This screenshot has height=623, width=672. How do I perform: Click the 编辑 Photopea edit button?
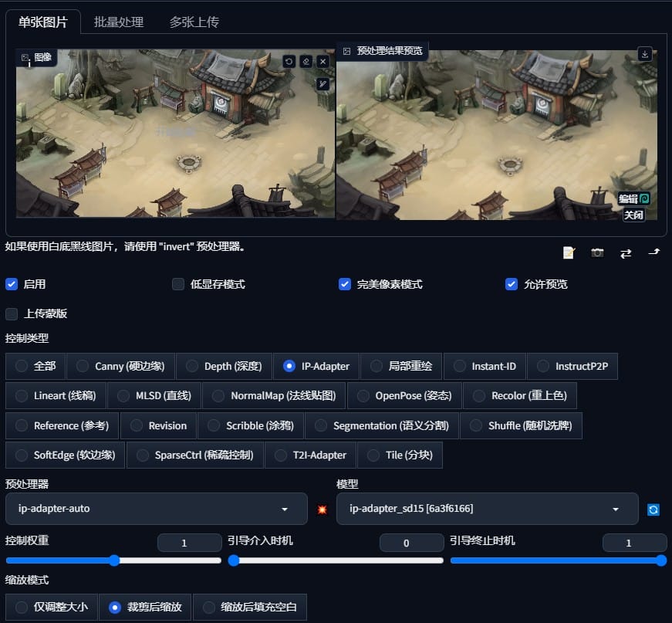pyautogui.click(x=634, y=198)
